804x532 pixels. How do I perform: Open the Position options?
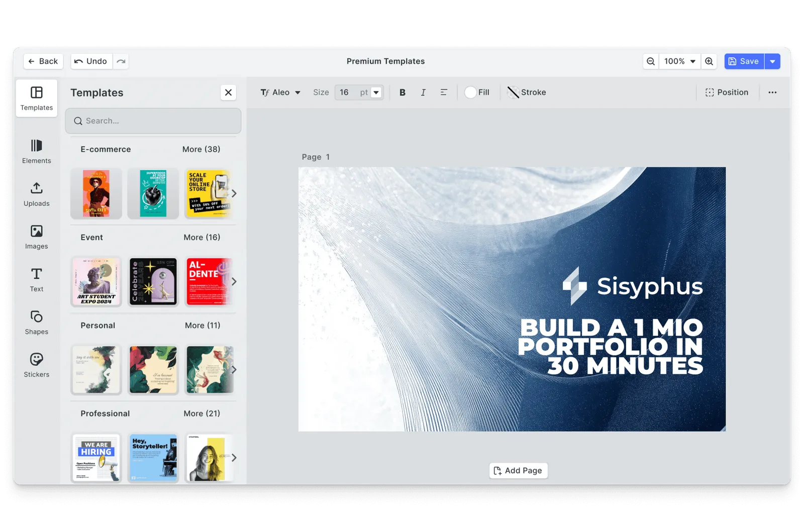[727, 92]
